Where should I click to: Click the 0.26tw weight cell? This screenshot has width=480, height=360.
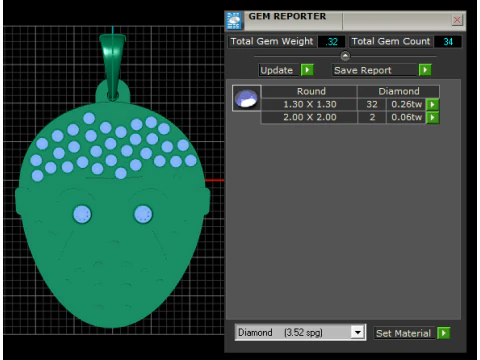pyautogui.click(x=406, y=104)
